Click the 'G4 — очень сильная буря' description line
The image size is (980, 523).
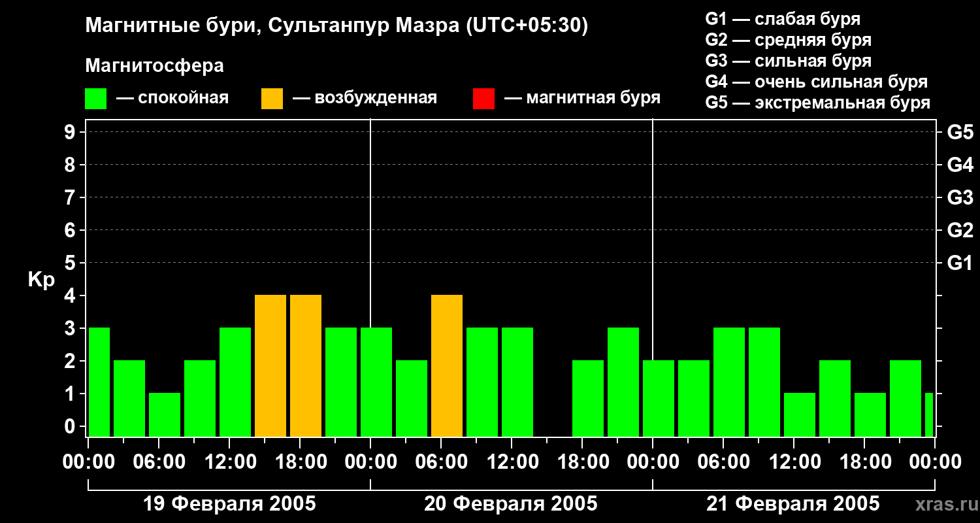coord(817,82)
